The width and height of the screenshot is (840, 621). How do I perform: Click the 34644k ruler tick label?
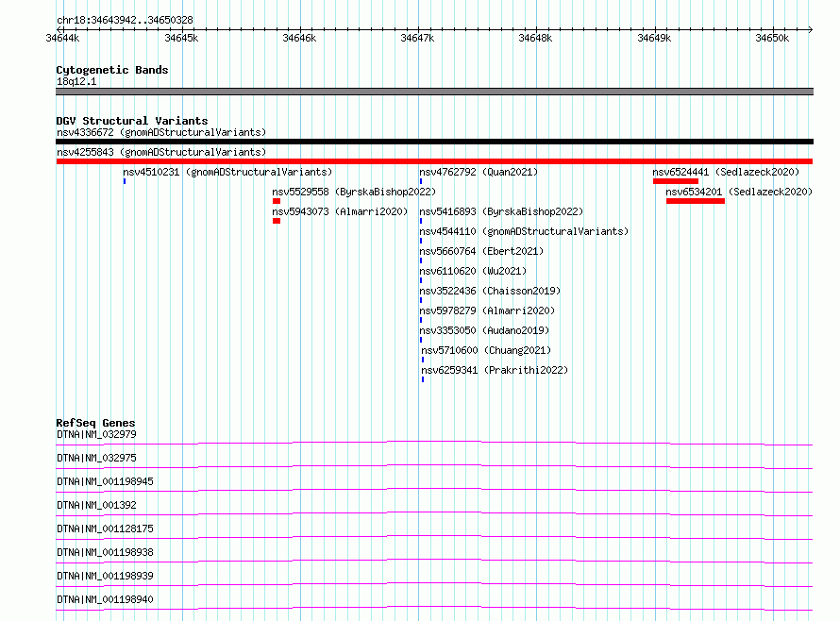[62, 38]
